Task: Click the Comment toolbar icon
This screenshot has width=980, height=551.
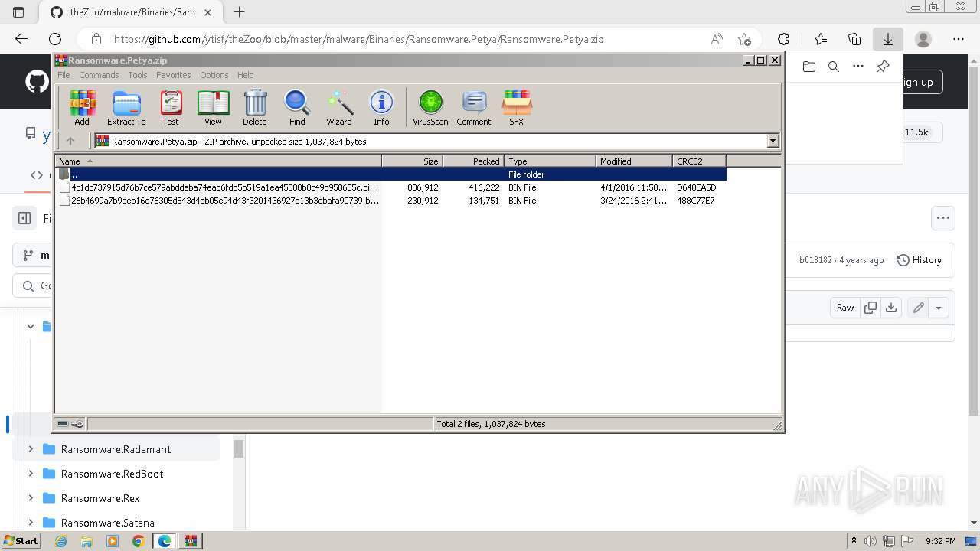Action: (474, 107)
